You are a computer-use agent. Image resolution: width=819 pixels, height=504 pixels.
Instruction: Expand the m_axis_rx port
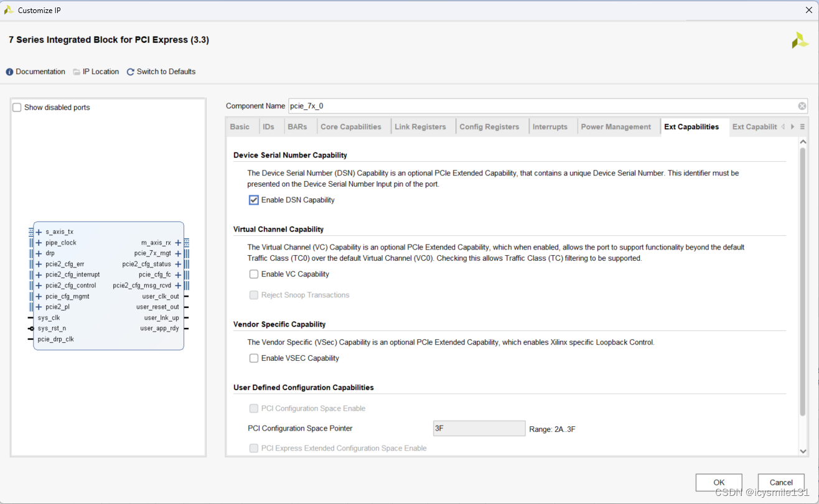click(x=178, y=243)
